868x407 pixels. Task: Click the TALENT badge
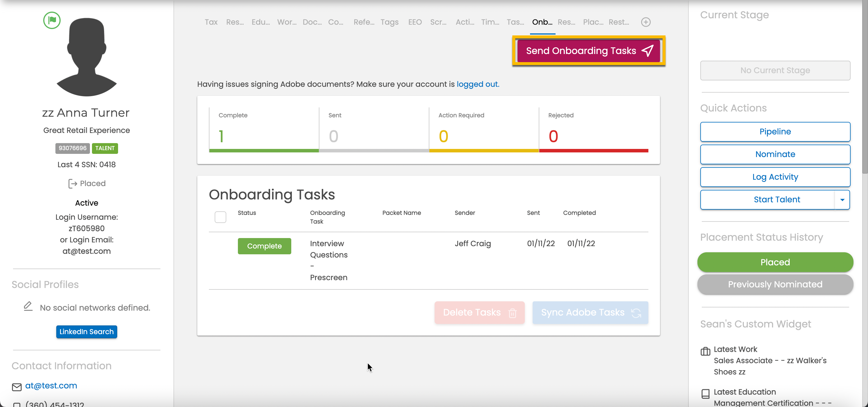click(105, 148)
